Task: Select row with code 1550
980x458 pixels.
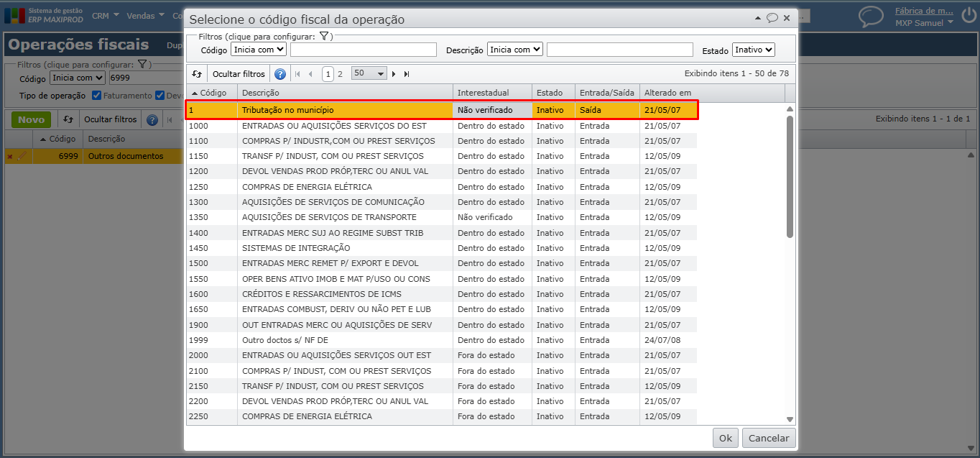Action: 441,279
